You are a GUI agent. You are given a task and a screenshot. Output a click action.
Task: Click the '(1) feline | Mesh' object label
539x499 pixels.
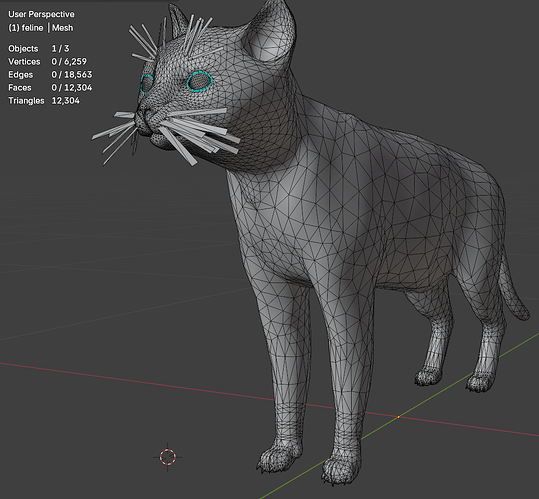coord(41,28)
